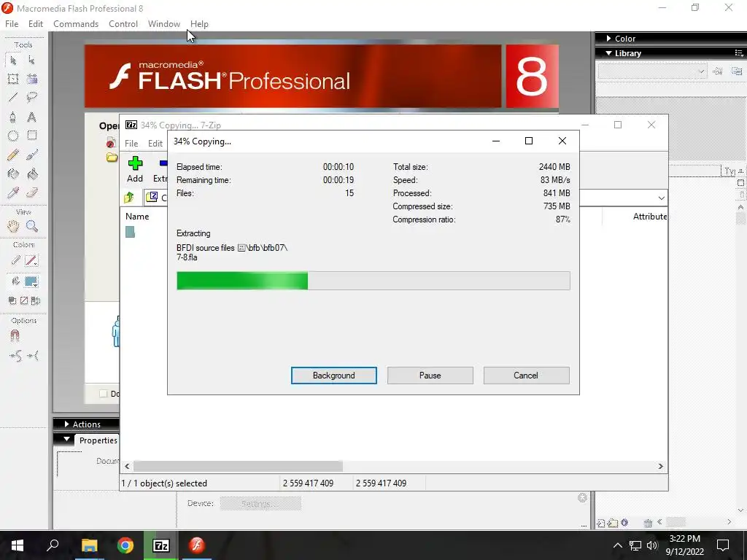Image resolution: width=747 pixels, height=560 pixels.
Task: Select the Brush tool
Action: [x=32, y=155]
